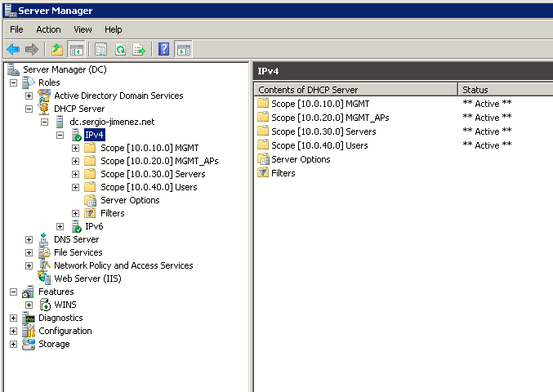The width and height of the screenshot is (553, 392).
Task: Click the Filters funnel icon in right pane
Action: (263, 173)
